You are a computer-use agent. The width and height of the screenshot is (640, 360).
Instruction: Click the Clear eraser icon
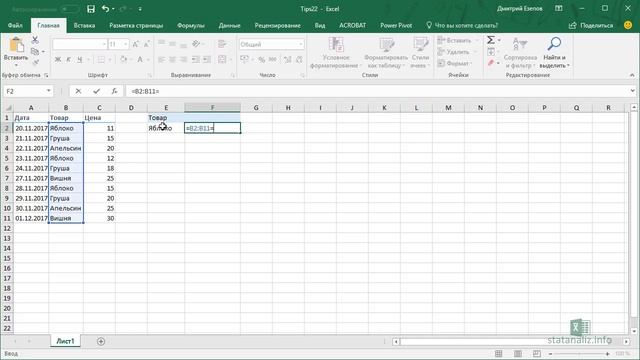tap(491, 62)
